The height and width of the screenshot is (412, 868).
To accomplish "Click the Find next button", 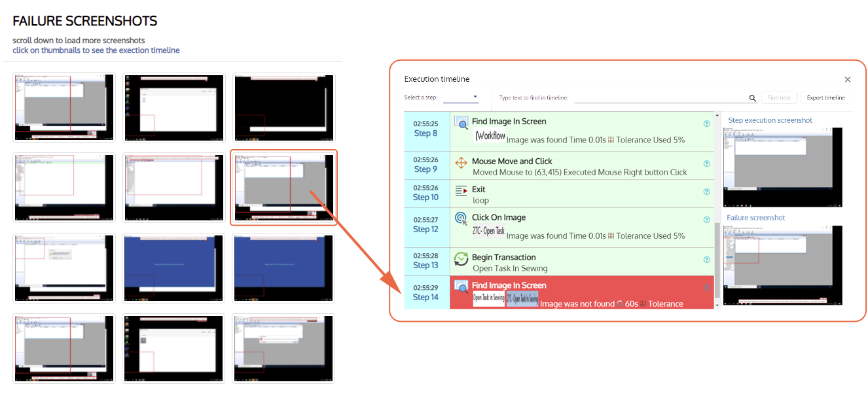I will pyautogui.click(x=779, y=97).
